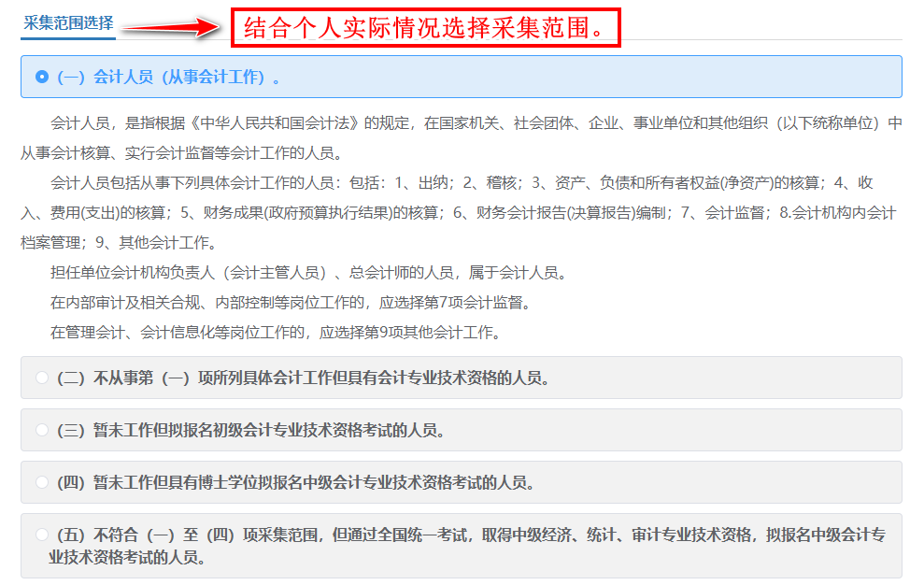Image resolution: width=924 pixels, height=585 pixels.
Task: Click the red-bordered 结合个人实际情况 annotation box
Action: coord(426,27)
